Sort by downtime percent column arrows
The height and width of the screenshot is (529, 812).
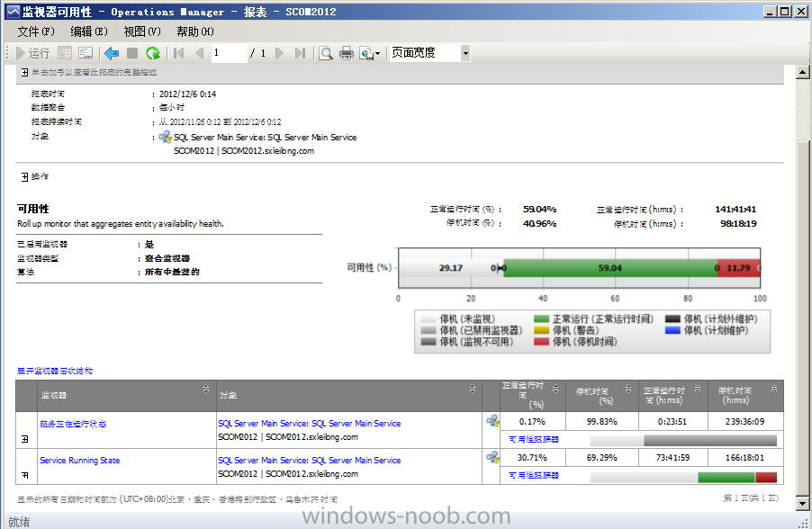[x=628, y=389]
